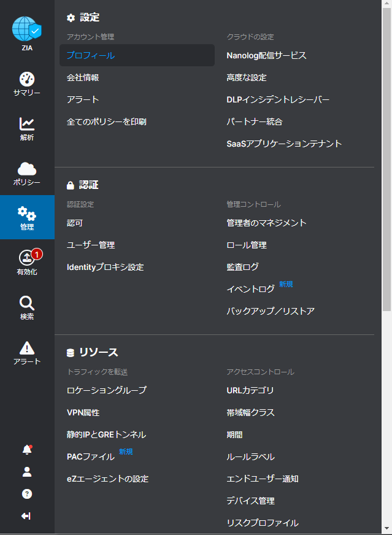
Task: Select 全てのポリシーを印刷
Action: click(107, 122)
